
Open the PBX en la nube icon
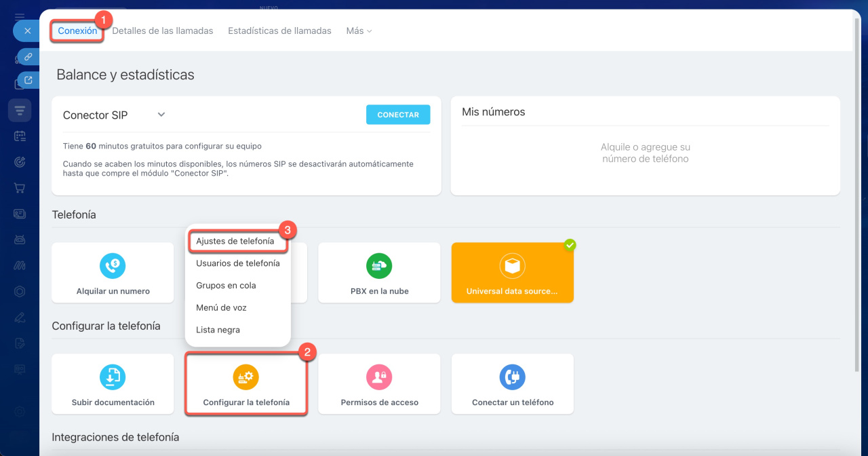pyautogui.click(x=379, y=266)
